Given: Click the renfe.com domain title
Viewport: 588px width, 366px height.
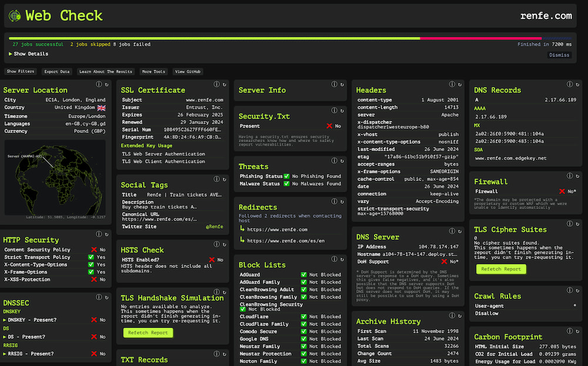Looking at the screenshot, I should coord(546,16).
